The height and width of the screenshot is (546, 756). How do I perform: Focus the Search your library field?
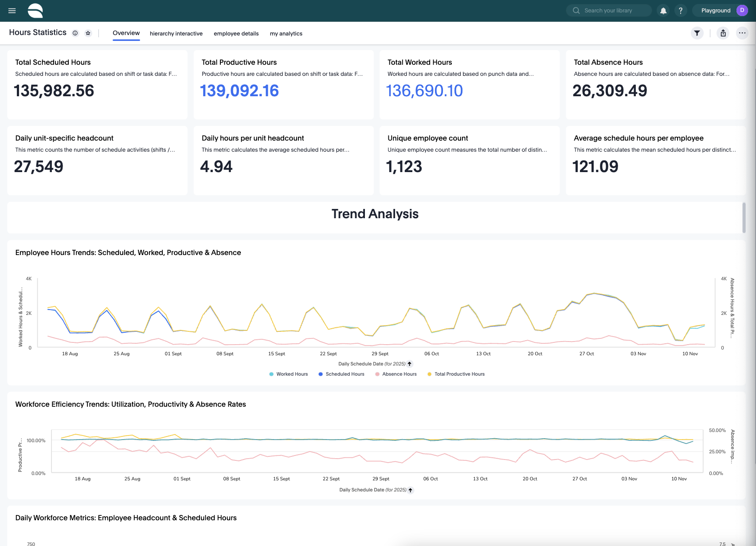pos(608,11)
